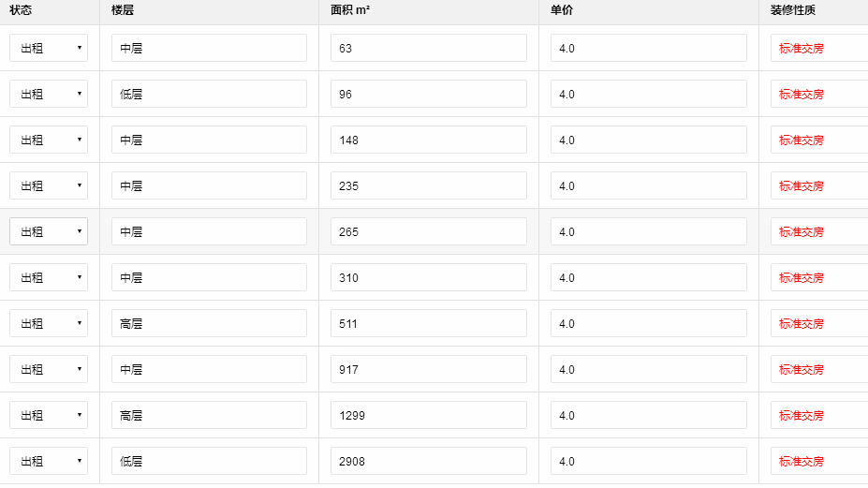Click the unit price field in the 235 m² row
The image size is (868, 488).
[648, 185]
